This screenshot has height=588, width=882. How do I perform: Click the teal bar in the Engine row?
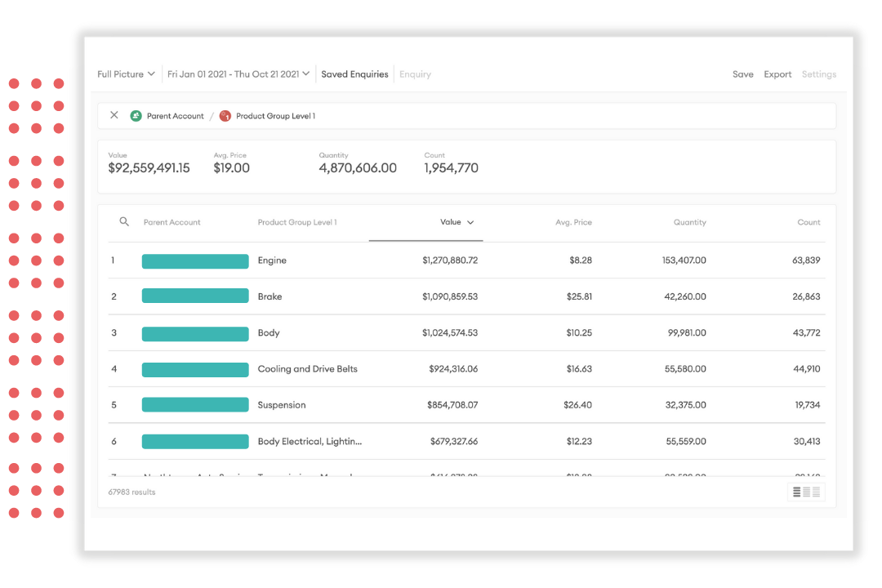pyautogui.click(x=195, y=261)
